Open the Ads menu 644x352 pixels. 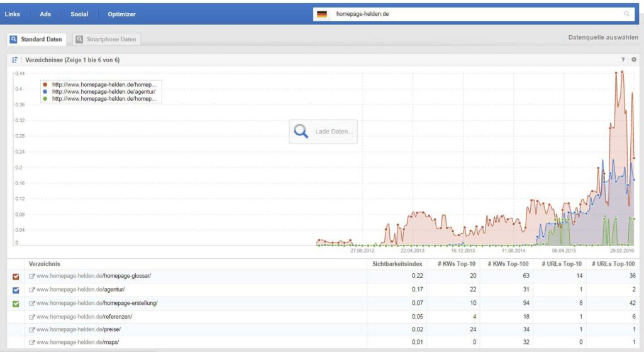45,14
